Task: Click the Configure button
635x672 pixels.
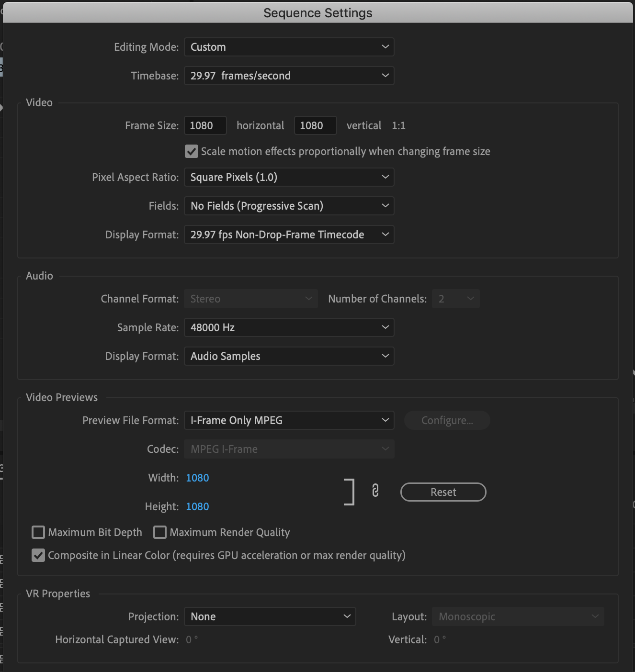Action: click(447, 420)
